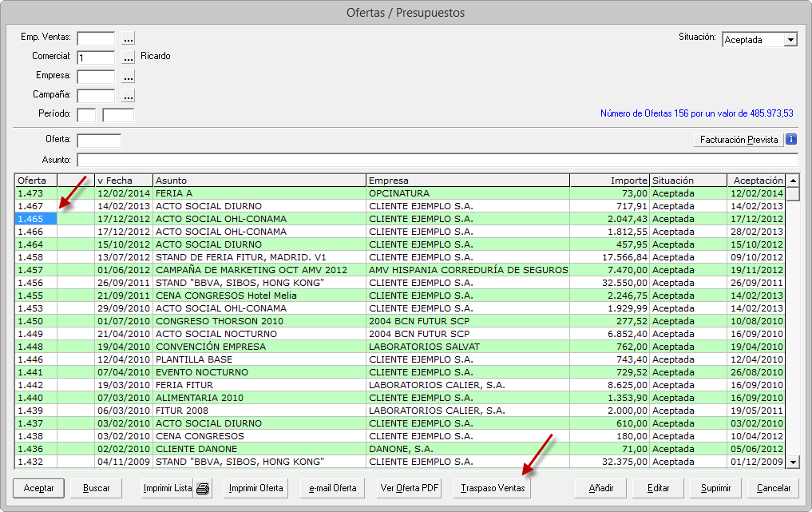Viewport: 812px width, 512px height.
Task: Sort by Aceptación column header
Action: coord(756,181)
